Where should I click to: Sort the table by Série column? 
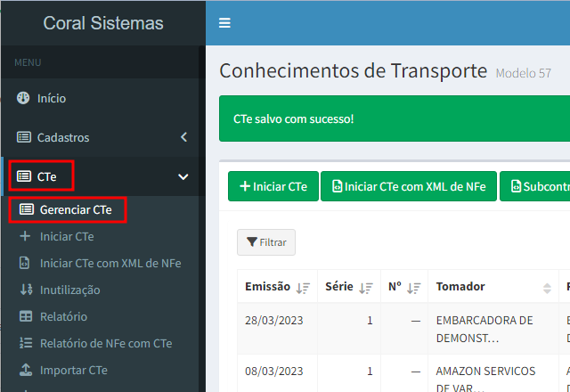tap(366, 287)
